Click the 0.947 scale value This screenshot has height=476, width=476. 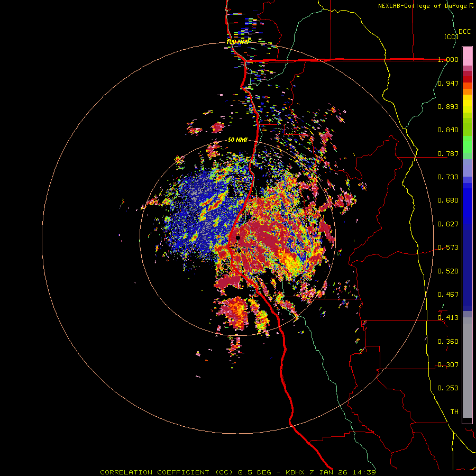[x=448, y=83]
